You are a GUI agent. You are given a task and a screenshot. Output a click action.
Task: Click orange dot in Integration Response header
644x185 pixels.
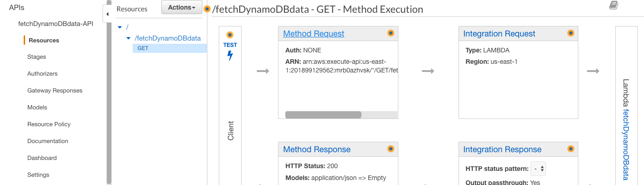click(x=571, y=149)
